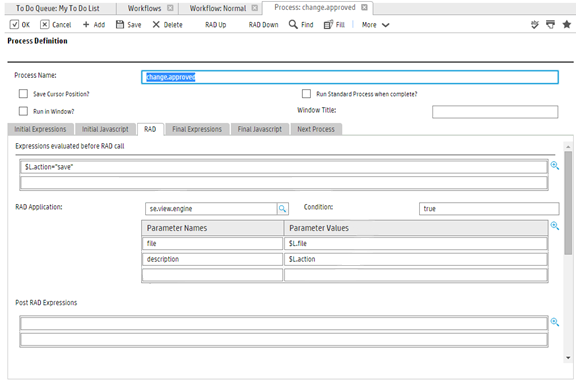576x384 pixels.
Task: Check Run Standard Process when complete
Action: point(306,94)
